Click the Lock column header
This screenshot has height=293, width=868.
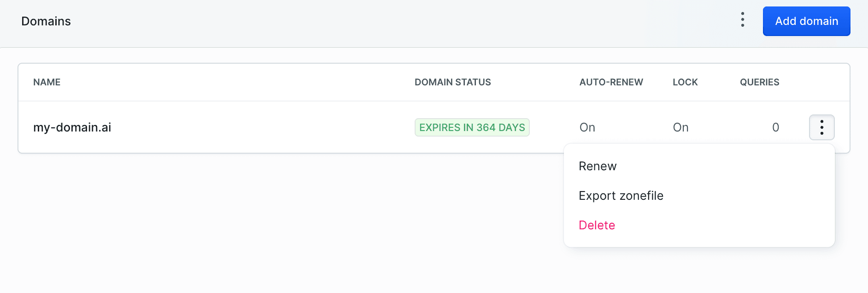[685, 82]
